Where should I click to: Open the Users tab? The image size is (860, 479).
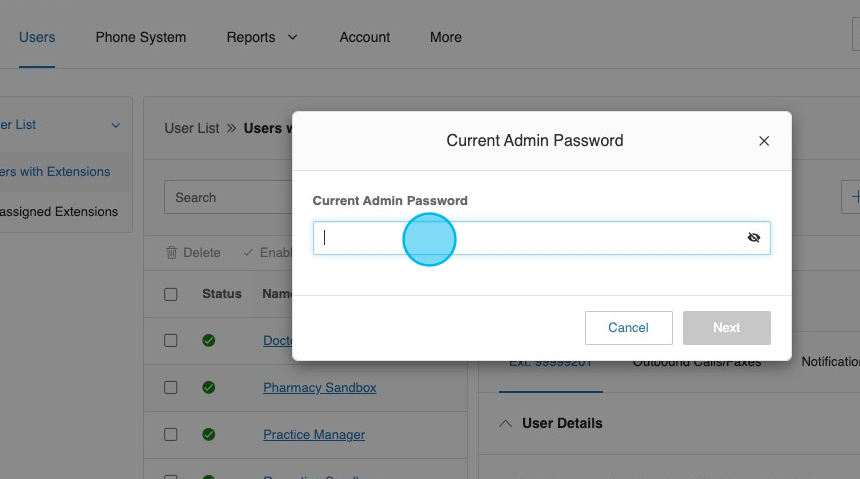coord(37,37)
